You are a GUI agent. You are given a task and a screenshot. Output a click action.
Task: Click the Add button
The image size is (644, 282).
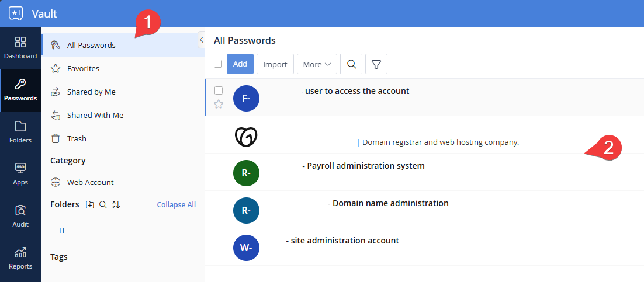(240, 64)
